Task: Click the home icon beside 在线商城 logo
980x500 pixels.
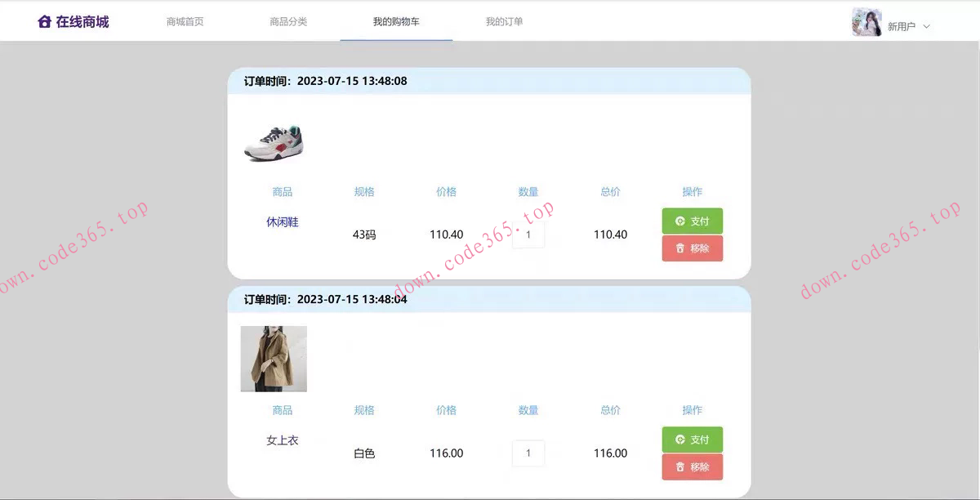Action: point(45,20)
